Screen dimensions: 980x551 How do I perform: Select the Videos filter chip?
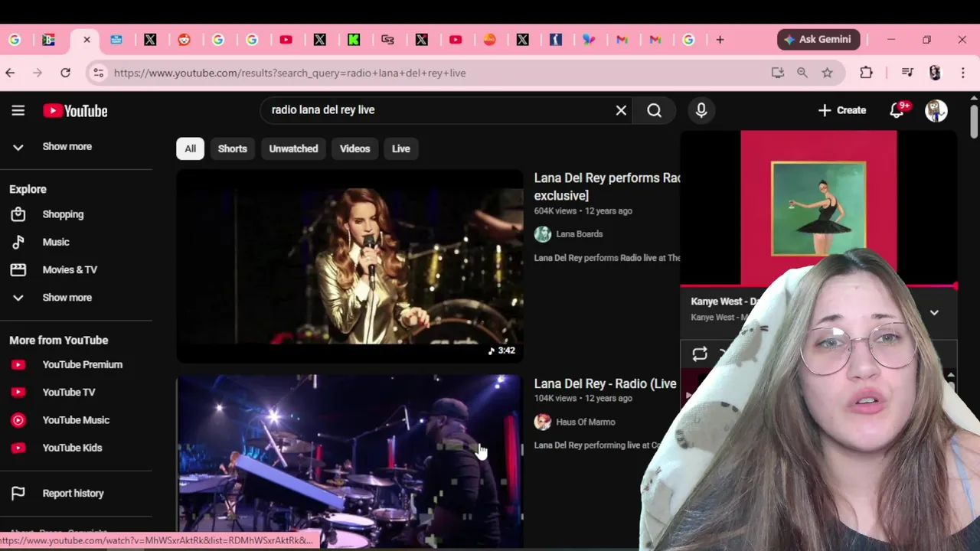[x=354, y=148]
